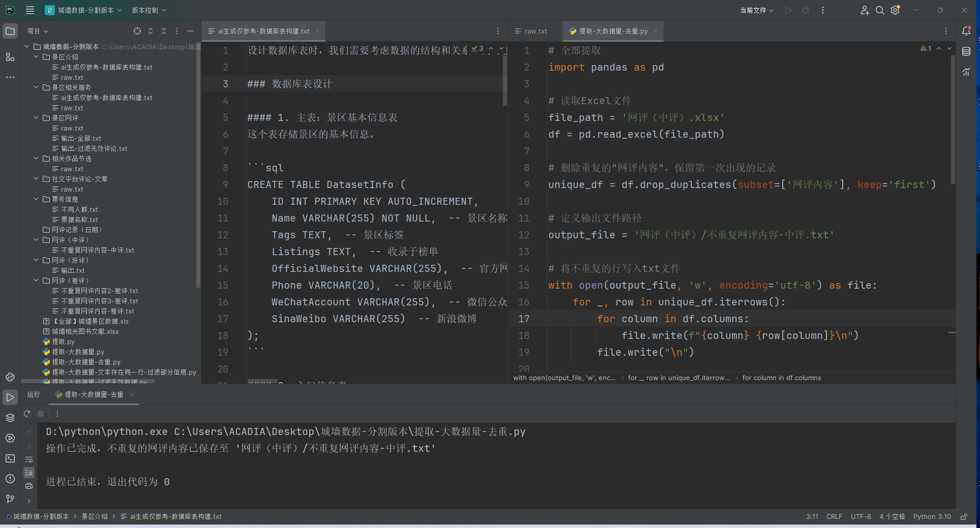This screenshot has height=528, width=980.
Task: Open the Structure tool window icon
Action: pyautogui.click(x=10, y=57)
